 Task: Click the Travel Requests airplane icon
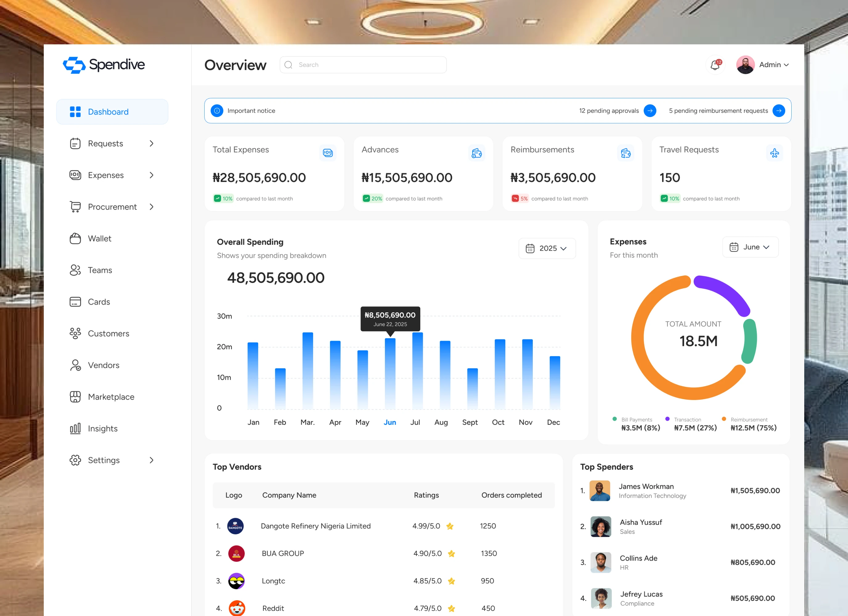coord(774,153)
